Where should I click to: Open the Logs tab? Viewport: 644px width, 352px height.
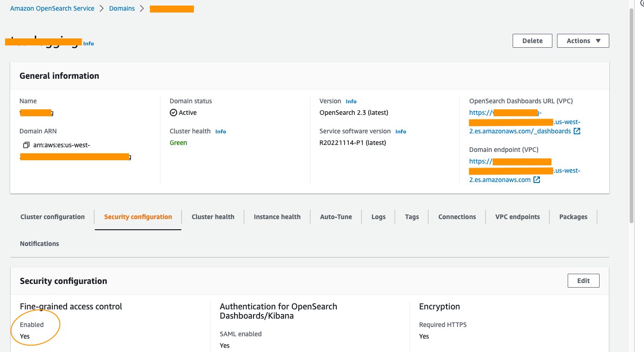pos(378,217)
